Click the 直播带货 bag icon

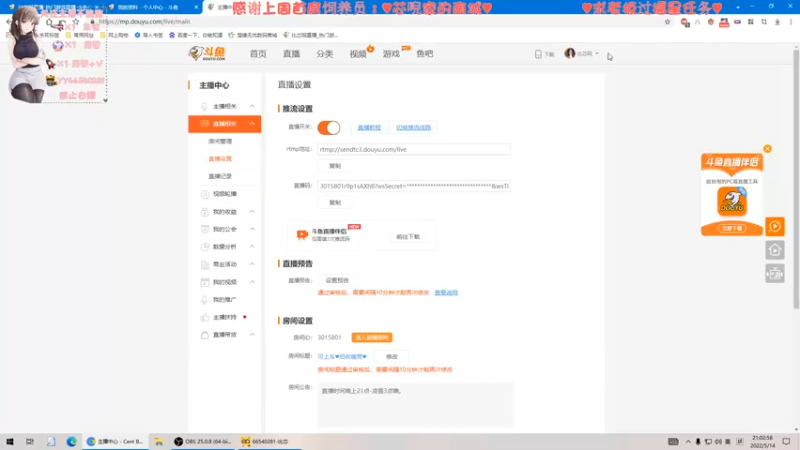pos(205,335)
